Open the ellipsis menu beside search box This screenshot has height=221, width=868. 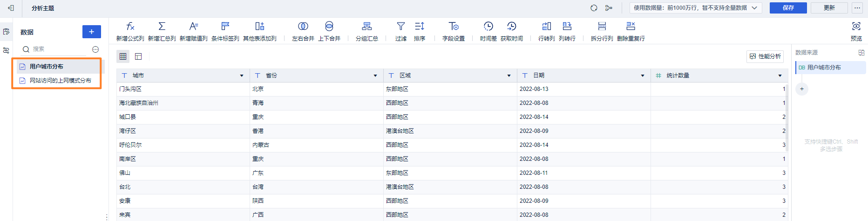pyautogui.click(x=95, y=49)
